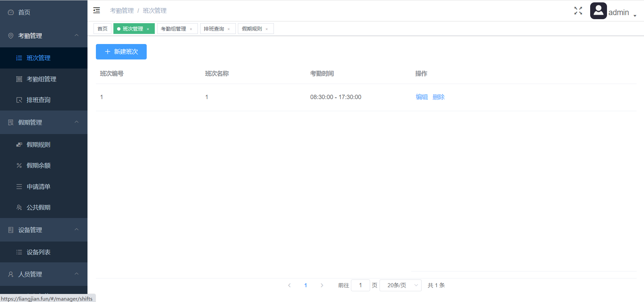Open 假期规则 in the sidebar
The width and height of the screenshot is (644, 302).
44,144
